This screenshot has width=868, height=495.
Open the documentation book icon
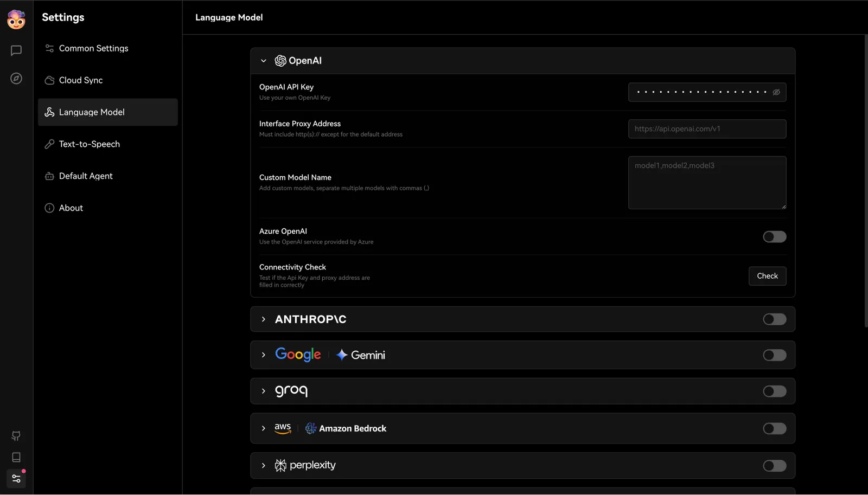(x=16, y=457)
